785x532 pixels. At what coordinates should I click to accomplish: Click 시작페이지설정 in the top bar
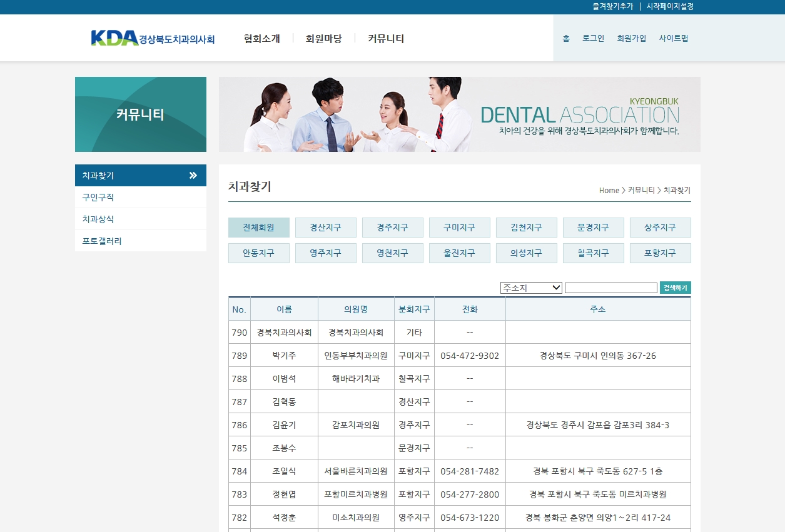(x=670, y=6)
